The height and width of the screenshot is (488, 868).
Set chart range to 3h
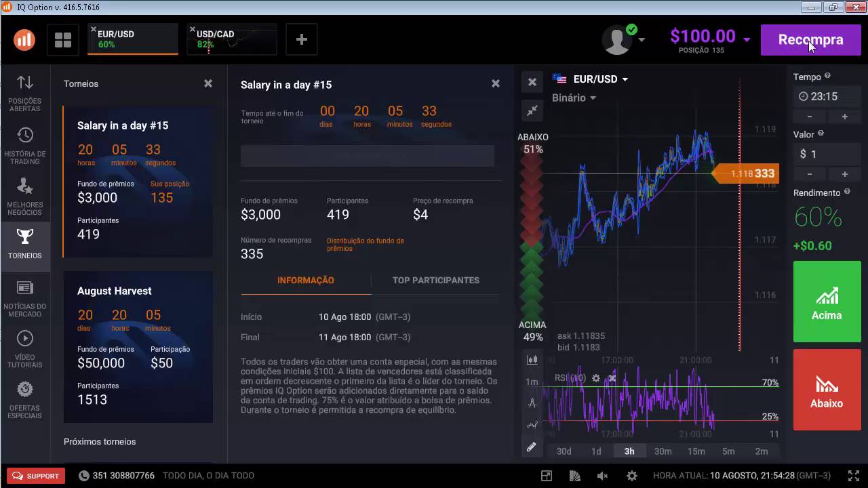click(x=629, y=451)
